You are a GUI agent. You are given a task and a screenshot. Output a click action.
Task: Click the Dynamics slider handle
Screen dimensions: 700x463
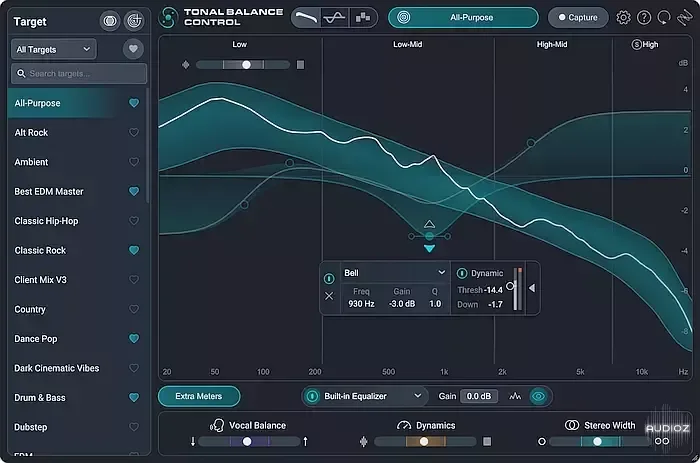pyautogui.click(x=424, y=442)
